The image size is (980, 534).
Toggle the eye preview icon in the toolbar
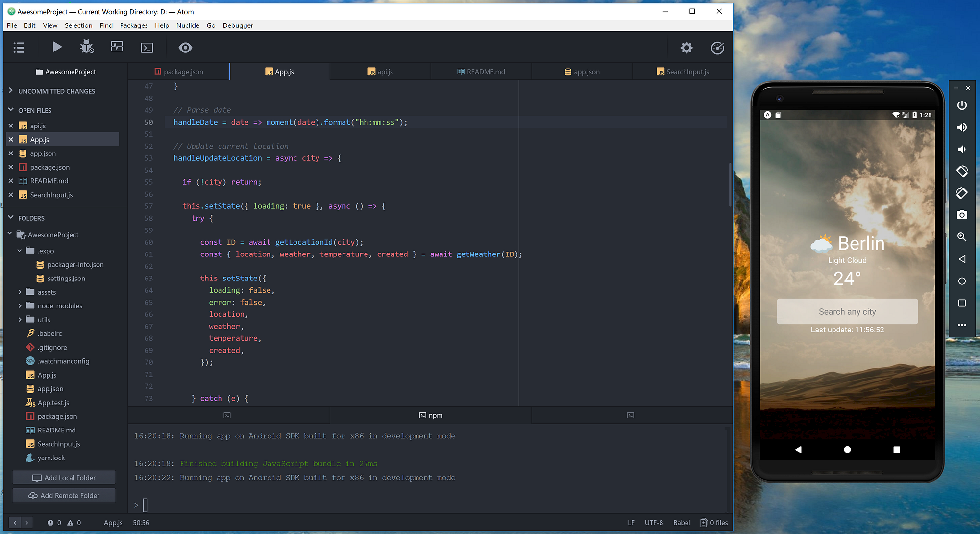click(185, 48)
